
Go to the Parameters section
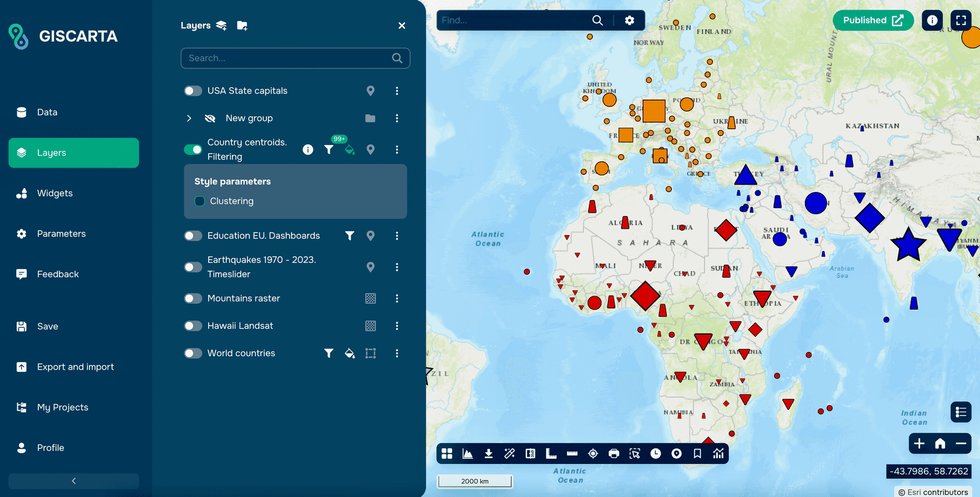click(61, 234)
